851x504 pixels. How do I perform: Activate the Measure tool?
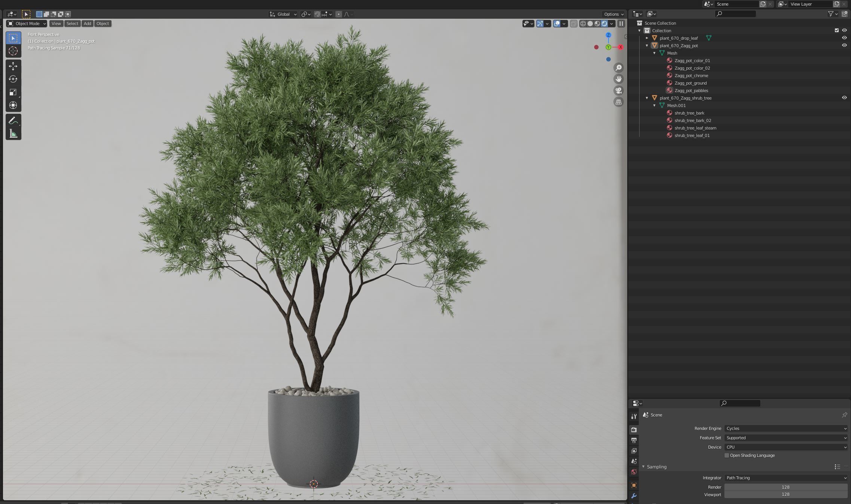pyautogui.click(x=13, y=134)
